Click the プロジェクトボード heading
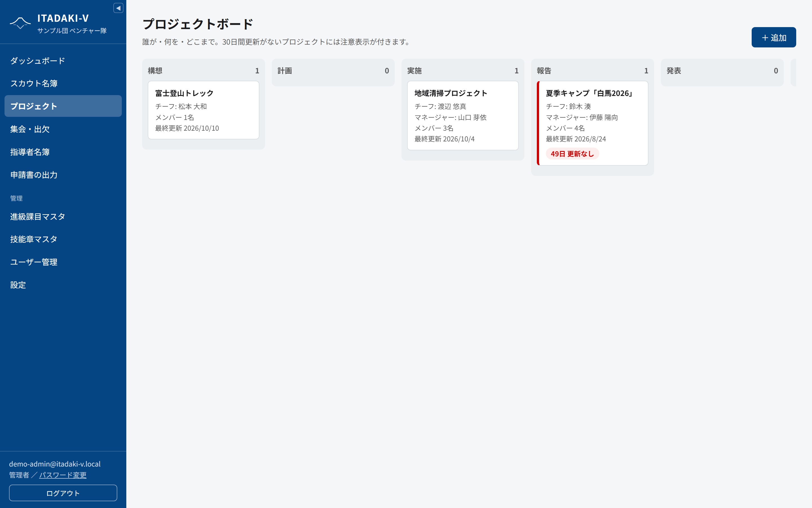Screen dimensions: 812x508 point(198,24)
